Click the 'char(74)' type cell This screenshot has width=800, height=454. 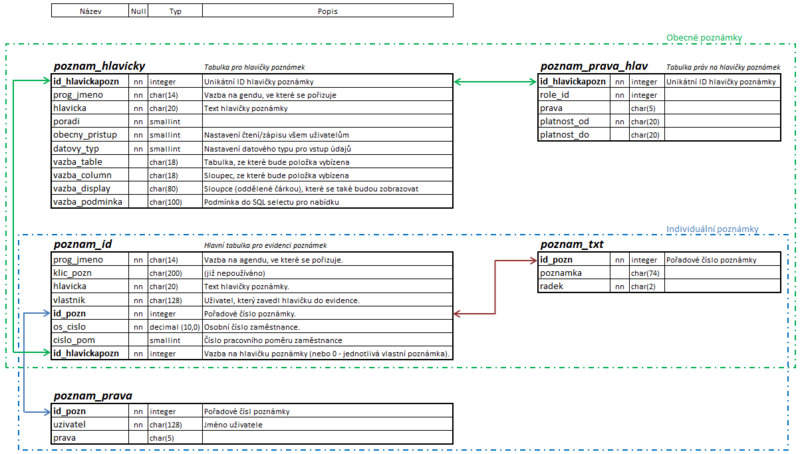pyautogui.click(x=645, y=273)
